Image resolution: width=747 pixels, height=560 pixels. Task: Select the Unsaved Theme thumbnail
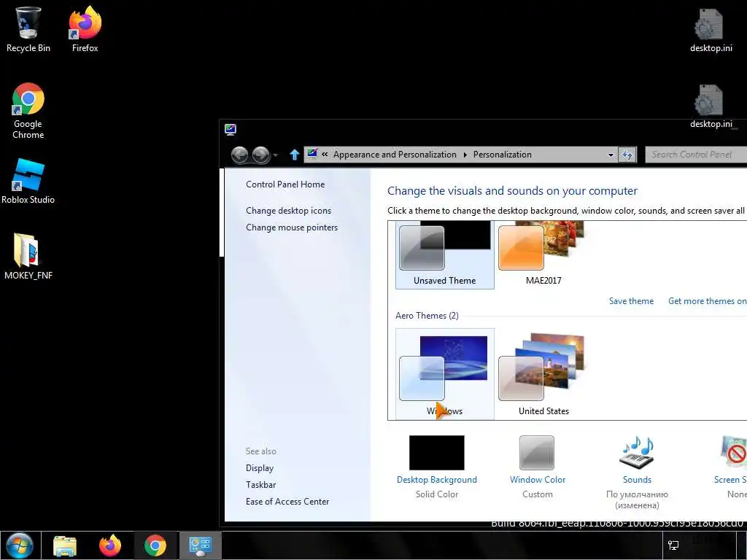coord(444,254)
